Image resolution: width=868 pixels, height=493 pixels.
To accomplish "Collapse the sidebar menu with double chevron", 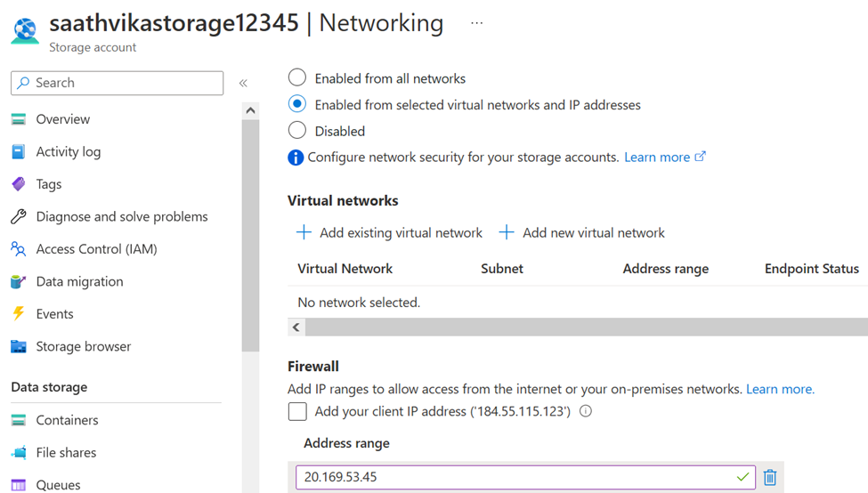I will (243, 83).
